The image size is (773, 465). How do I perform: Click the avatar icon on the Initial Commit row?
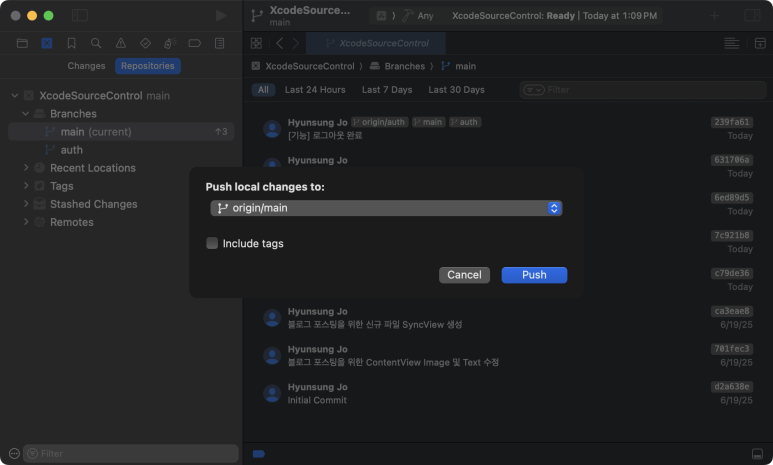click(272, 393)
